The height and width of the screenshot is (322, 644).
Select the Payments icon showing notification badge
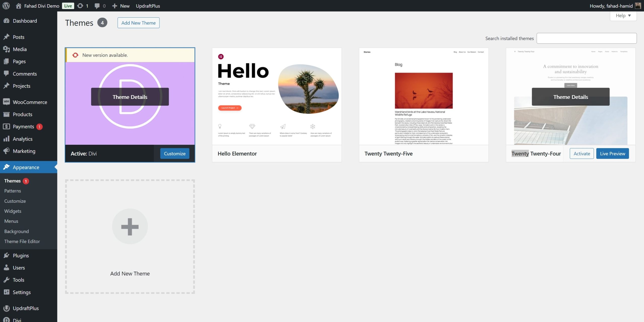pos(6,127)
